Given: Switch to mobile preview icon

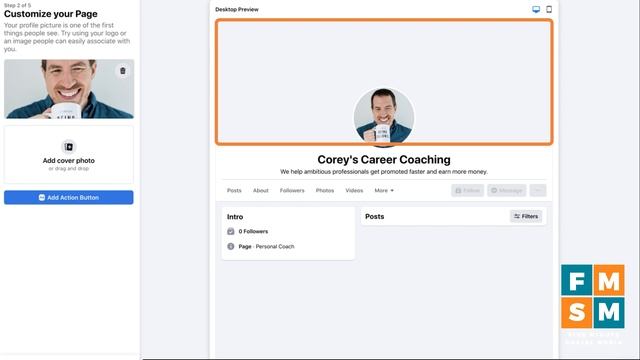Looking at the screenshot, I should tap(549, 9).
